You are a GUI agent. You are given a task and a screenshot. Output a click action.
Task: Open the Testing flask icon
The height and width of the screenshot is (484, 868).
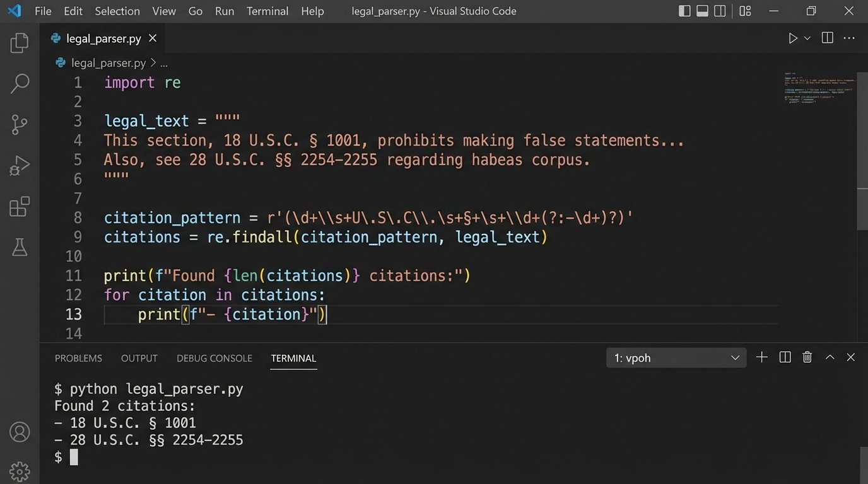(x=20, y=247)
